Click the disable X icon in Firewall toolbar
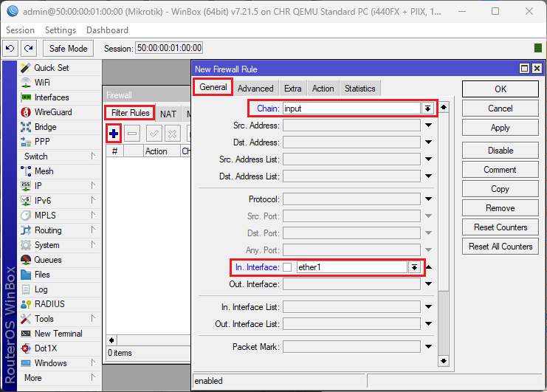 [172, 134]
